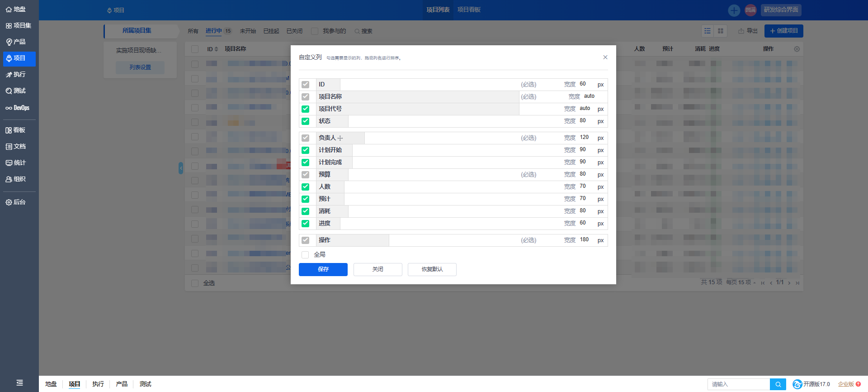Collapse the side panel with the blue handle
Screen dimensions: 868x392
(181, 168)
